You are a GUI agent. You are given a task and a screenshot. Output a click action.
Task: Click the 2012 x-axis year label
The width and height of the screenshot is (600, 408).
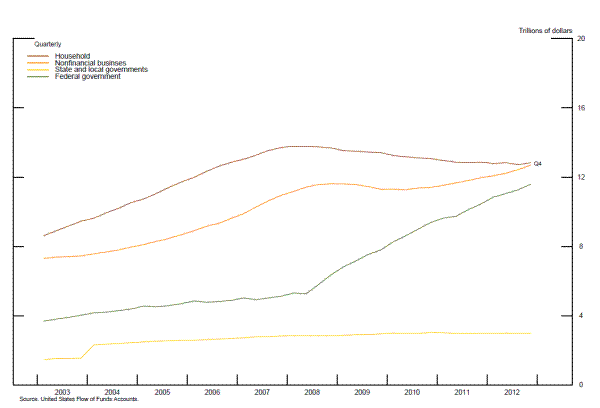tap(511, 392)
